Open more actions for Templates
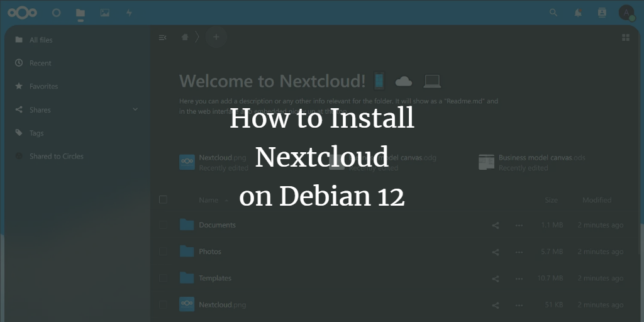The width and height of the screenshot is (644, 322). [519, 279]
